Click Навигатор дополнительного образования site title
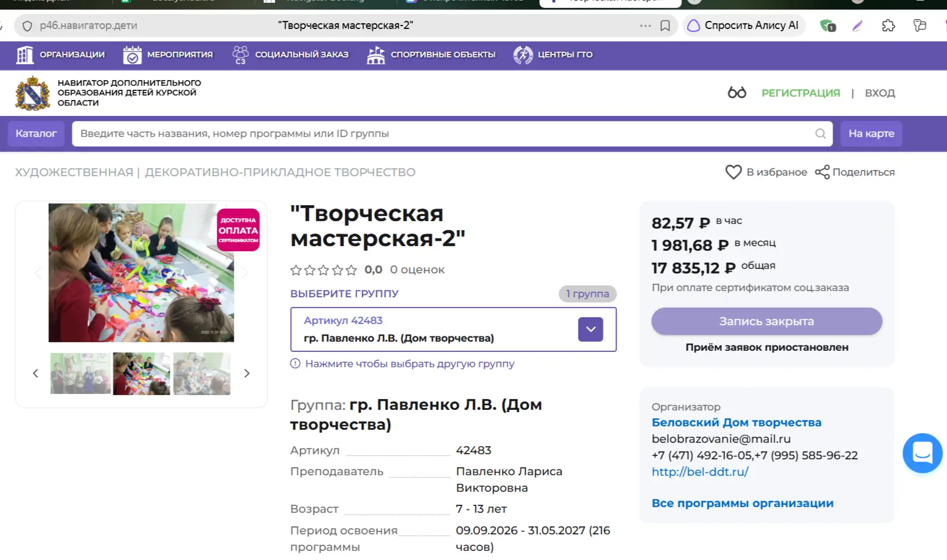The height and width of the screenshot is (560, 947). point(129,93)
